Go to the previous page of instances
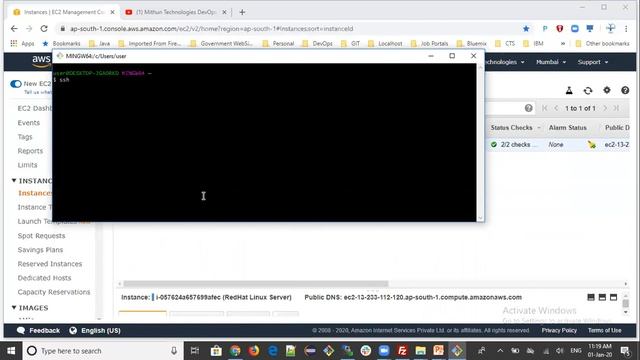 coord(556,108)
